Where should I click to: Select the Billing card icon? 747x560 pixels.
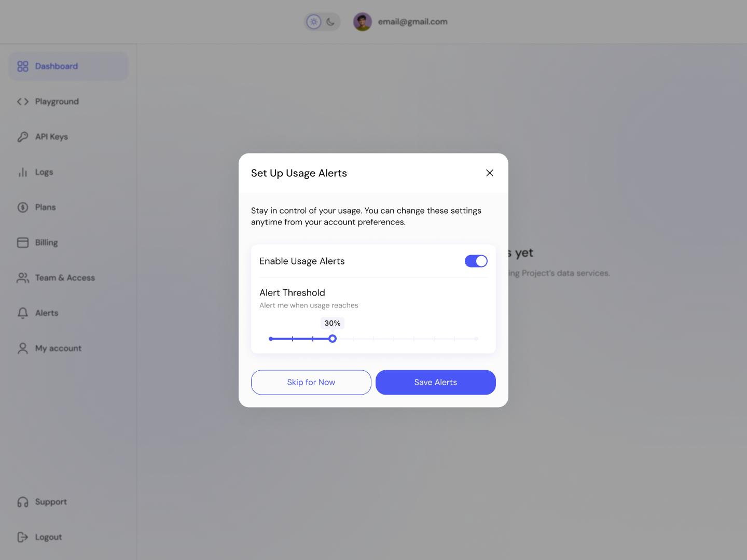(23, 242)
